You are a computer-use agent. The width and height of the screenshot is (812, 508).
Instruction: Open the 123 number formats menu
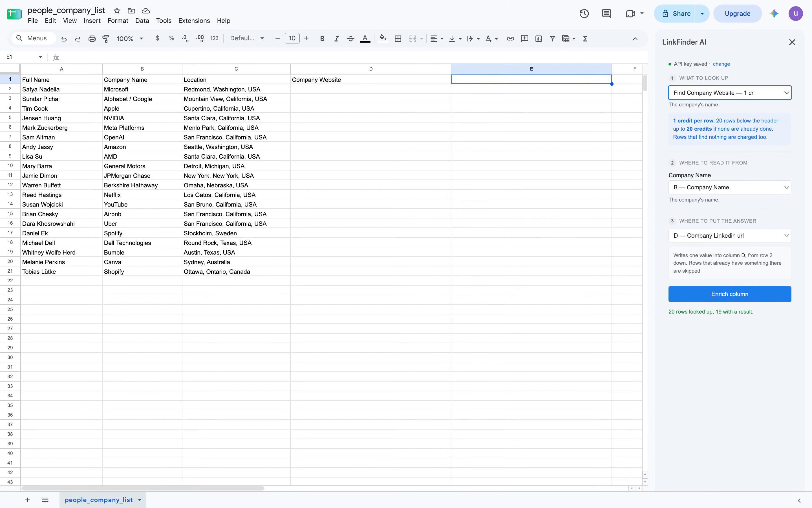(x=214, y=38)
